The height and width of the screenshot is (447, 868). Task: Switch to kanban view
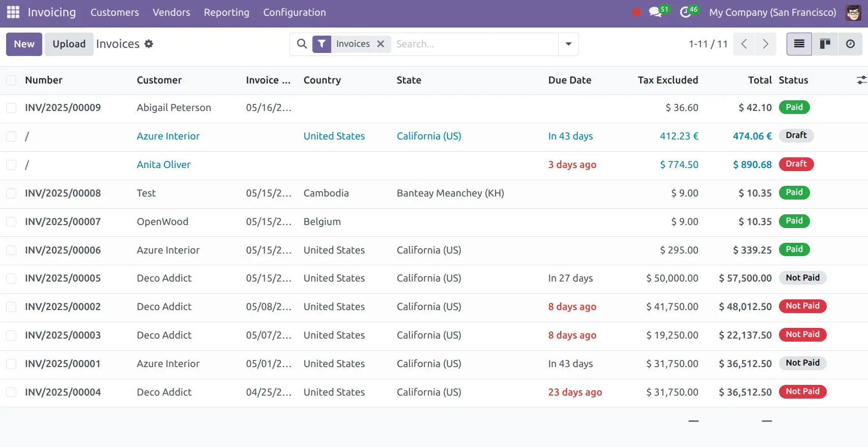point(825,44)
